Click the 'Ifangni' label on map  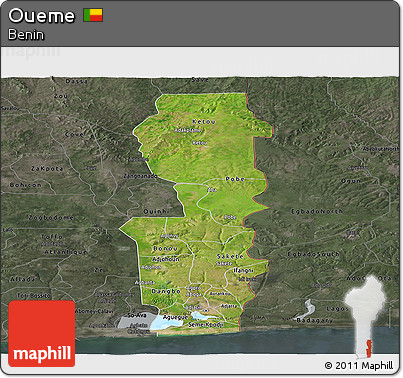[x=243, y=270]
